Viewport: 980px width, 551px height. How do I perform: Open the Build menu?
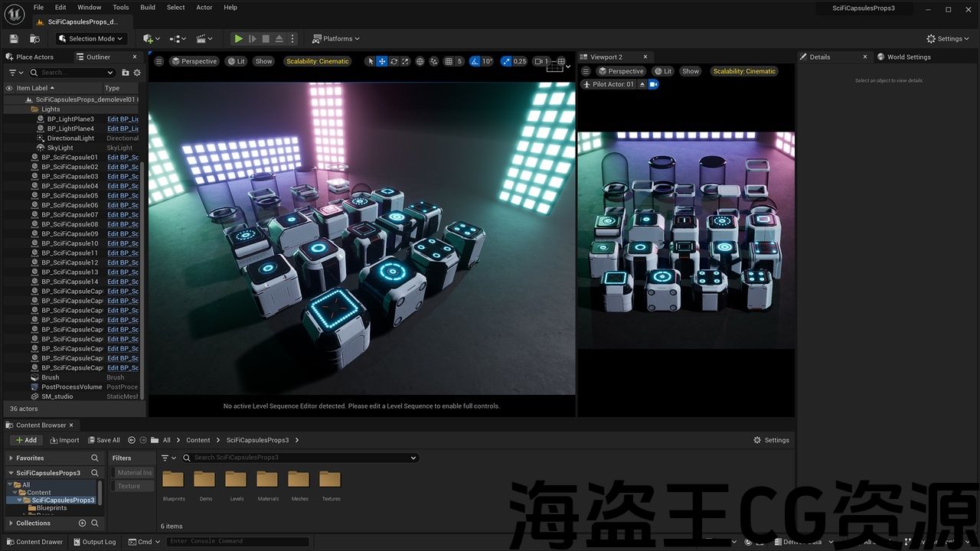(x=148, y=8)
